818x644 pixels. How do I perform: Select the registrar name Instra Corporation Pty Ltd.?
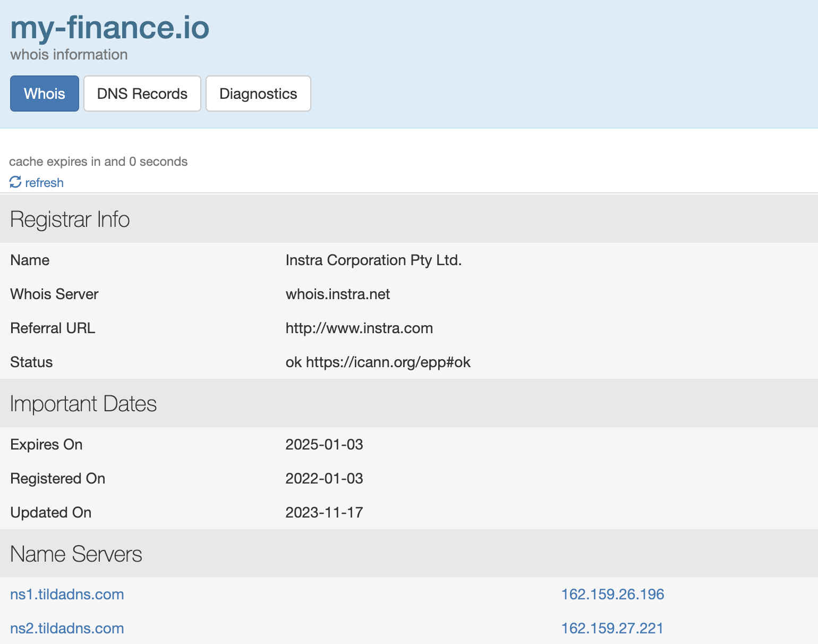click(x=373, y=260)
